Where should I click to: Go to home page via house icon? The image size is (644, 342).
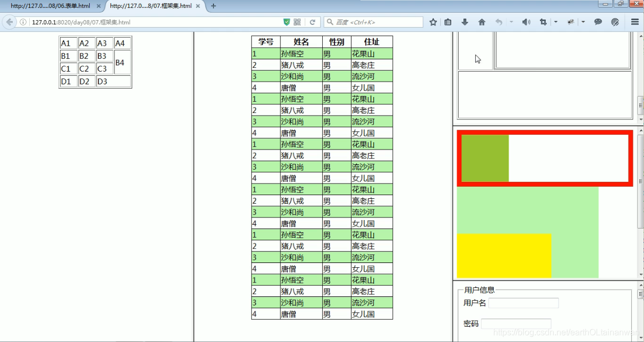tap(482, 22)
